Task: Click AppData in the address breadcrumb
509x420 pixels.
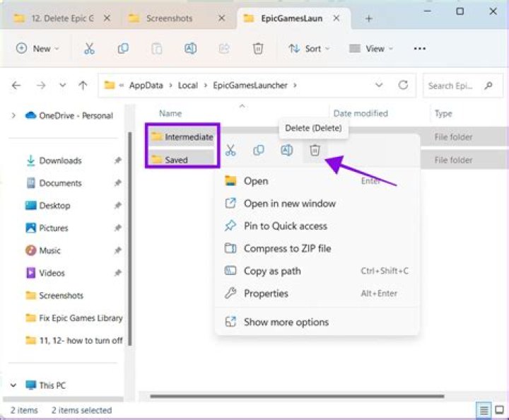Action: (146, 86)
